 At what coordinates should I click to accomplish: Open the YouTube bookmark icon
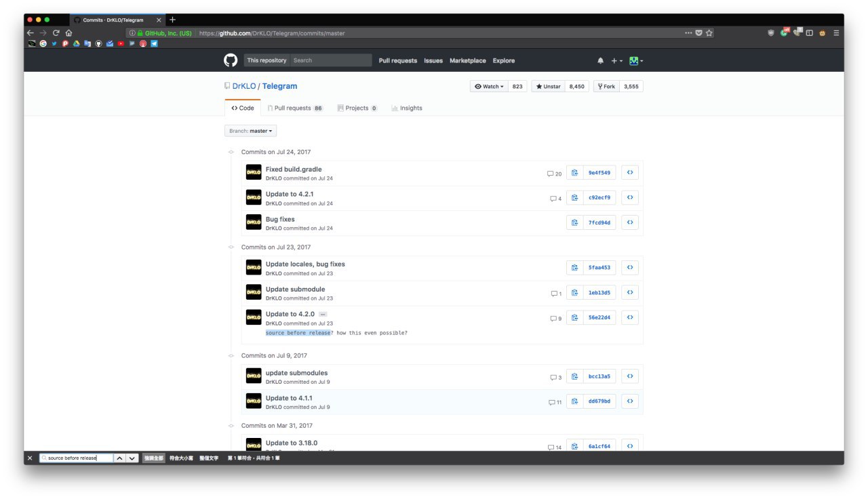click(x=121, y=43)
